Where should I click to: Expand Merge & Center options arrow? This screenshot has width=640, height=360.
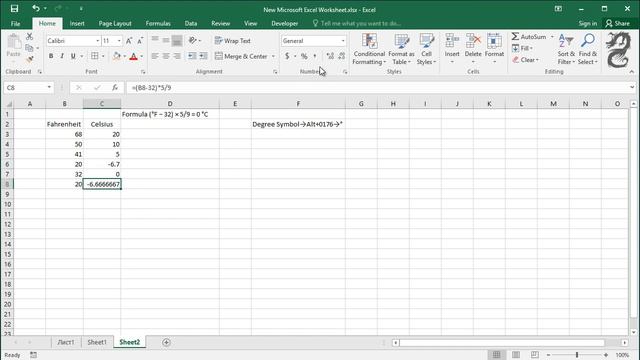click(273, 56)
